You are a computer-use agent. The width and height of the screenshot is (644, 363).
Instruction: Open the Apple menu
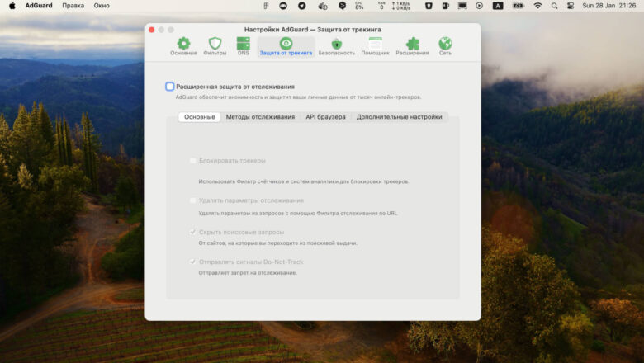tap(12, 6)
